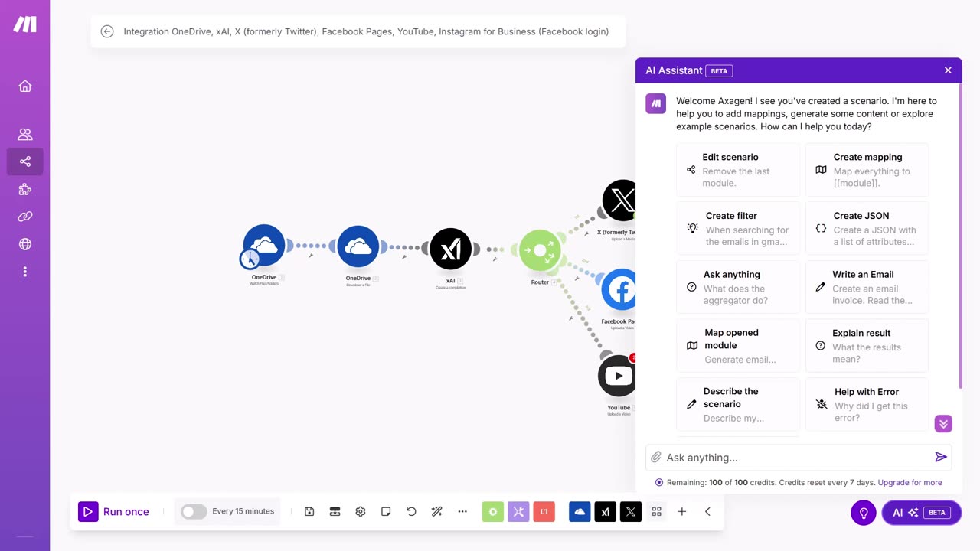Select the OneDrive Download a File module
Screen dimensions: 980x551
click(x=358, y=246)
